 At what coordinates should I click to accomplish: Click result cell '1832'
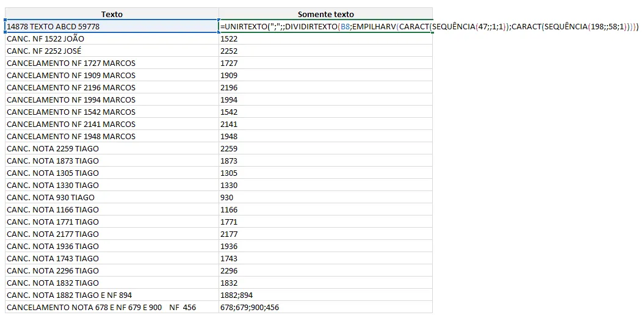click(x=326, y=283)
